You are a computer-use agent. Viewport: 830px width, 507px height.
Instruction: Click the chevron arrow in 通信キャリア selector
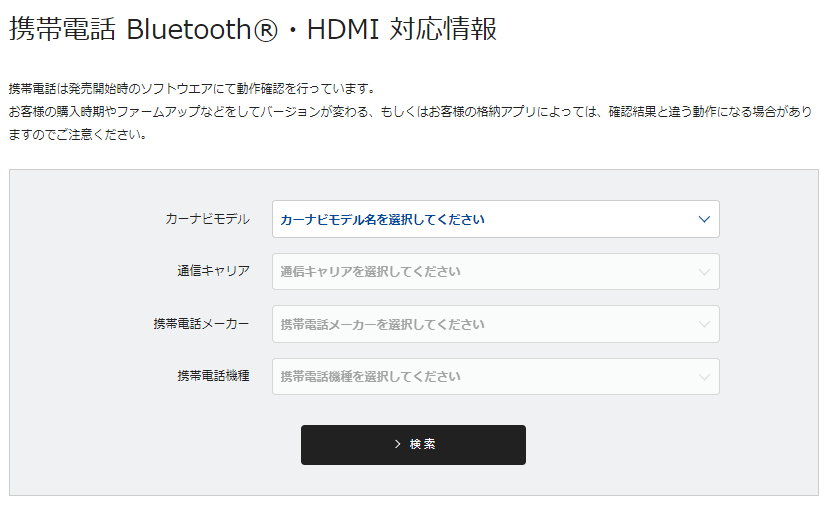[704, 271]
